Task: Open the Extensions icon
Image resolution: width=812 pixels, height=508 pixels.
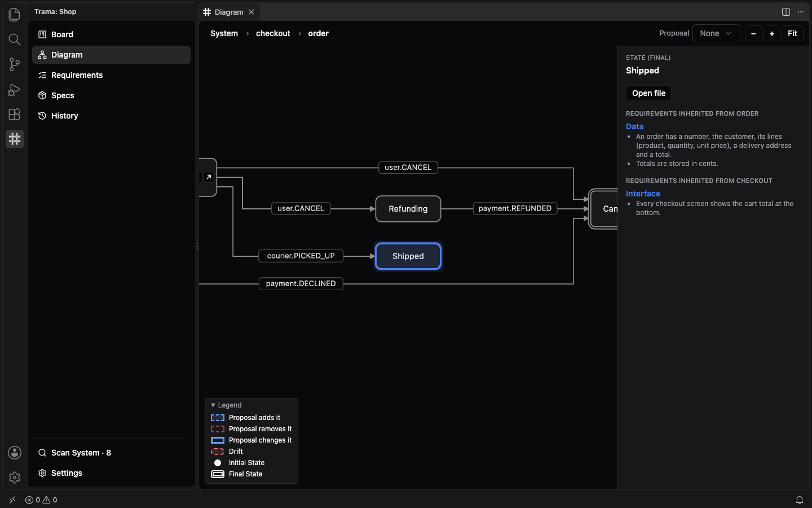Action: 15,114
